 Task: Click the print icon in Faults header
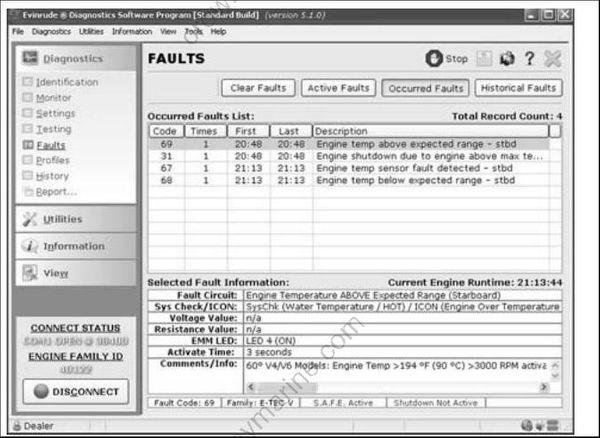(x=507, y=59)
